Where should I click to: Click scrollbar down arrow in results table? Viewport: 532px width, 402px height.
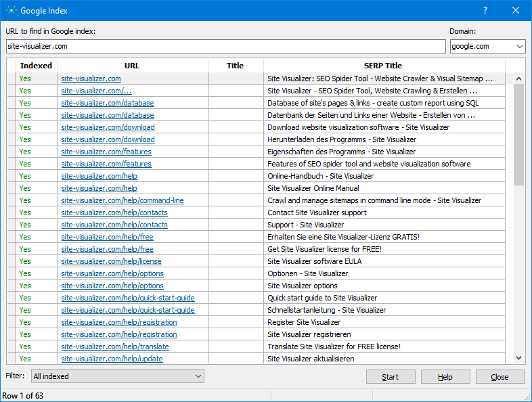pos(518,358)
